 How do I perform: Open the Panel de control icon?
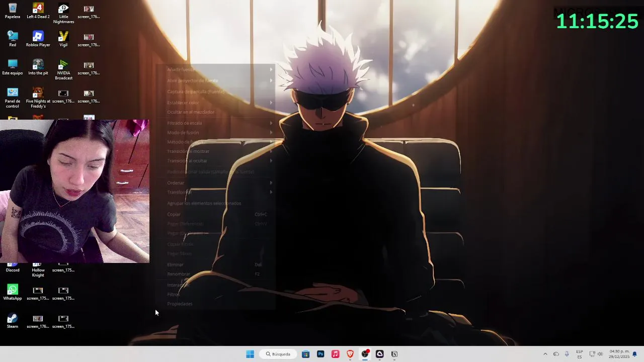(13, 98)
